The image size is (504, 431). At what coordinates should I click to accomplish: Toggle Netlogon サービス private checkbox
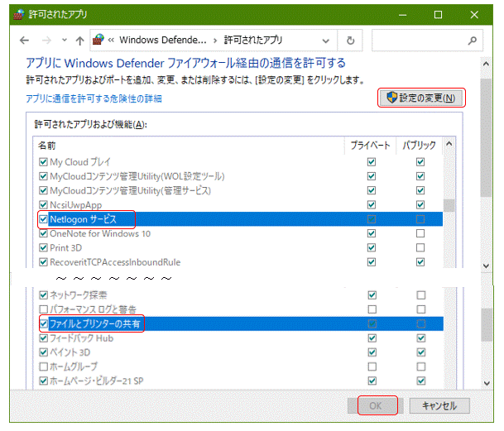[372, 219]
